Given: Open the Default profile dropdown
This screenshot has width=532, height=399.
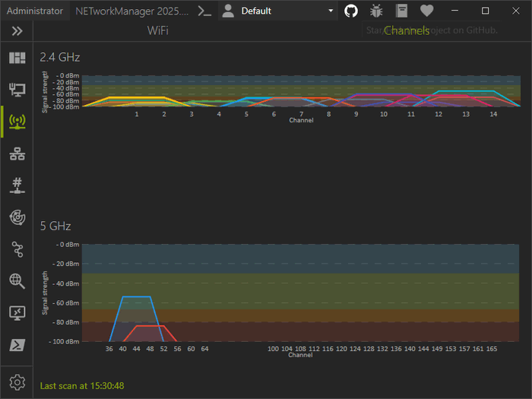Looking at the screenshot, I should (x=278, y=11).
